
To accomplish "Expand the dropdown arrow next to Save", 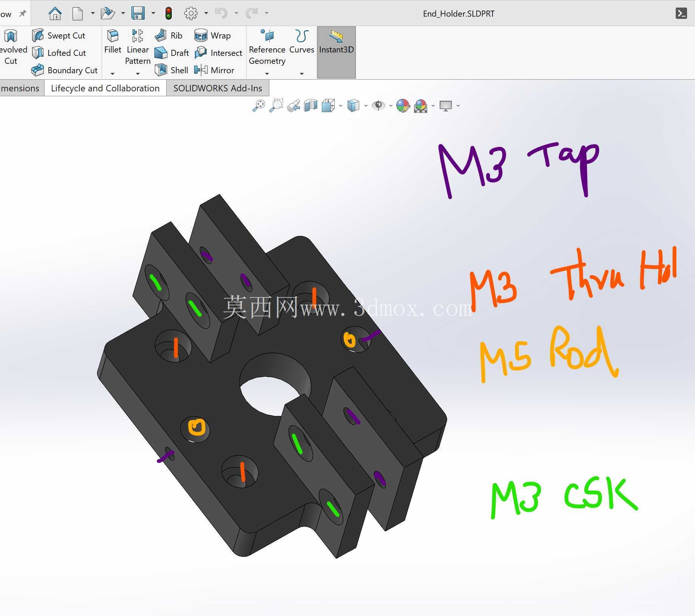I will pyautogui.click(x=153, y=13).
